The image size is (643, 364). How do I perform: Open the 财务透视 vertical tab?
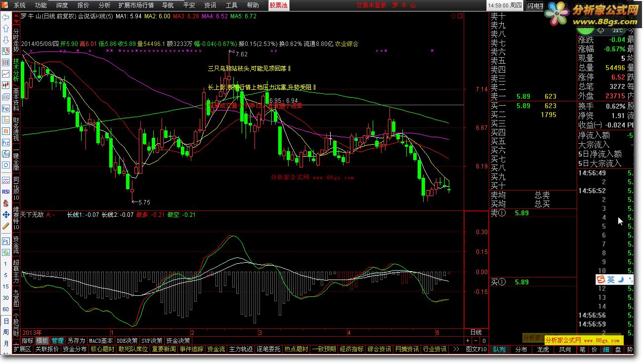click(x=16, y=128)
